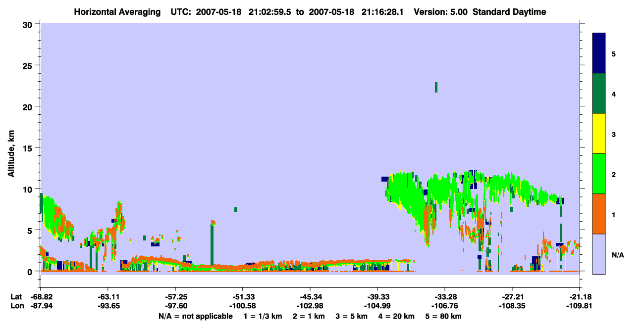Click the orange colorbar segment labeled 1

click(x=599, y=214)
